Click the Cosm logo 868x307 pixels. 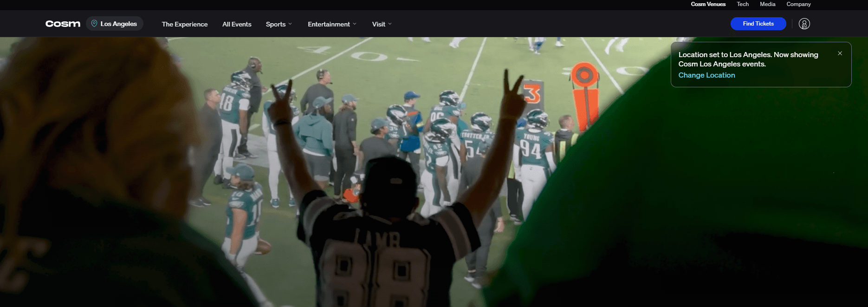(63, 24)
